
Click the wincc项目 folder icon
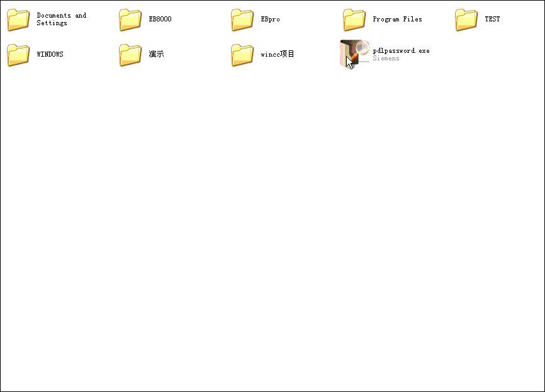(242, 55)
